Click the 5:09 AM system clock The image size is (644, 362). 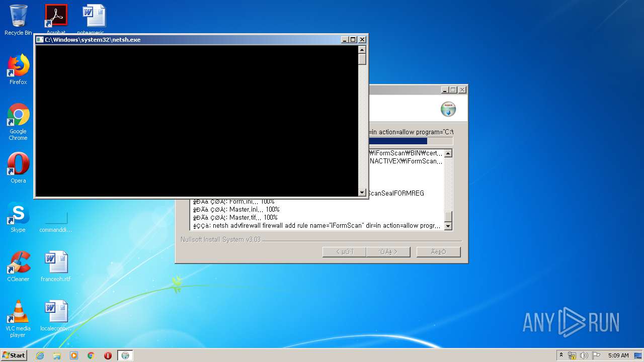[618, 355]
